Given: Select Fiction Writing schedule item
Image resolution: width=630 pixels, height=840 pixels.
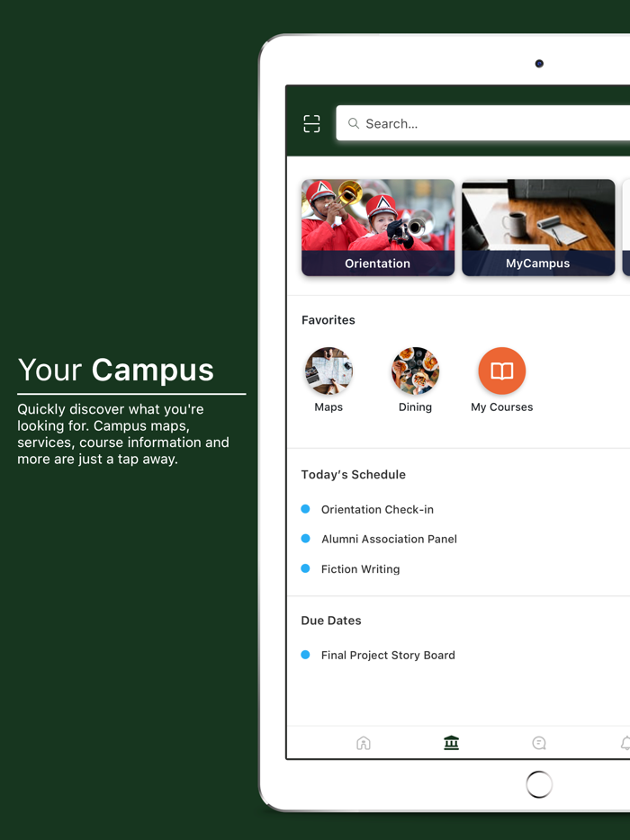Looking at the screenshot, I should tap(360, 569).
